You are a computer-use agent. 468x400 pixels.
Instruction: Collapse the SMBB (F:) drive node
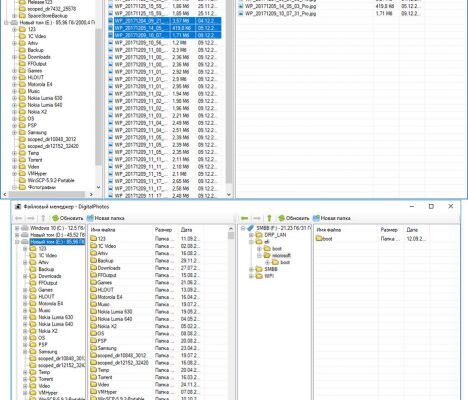point(243,228)
